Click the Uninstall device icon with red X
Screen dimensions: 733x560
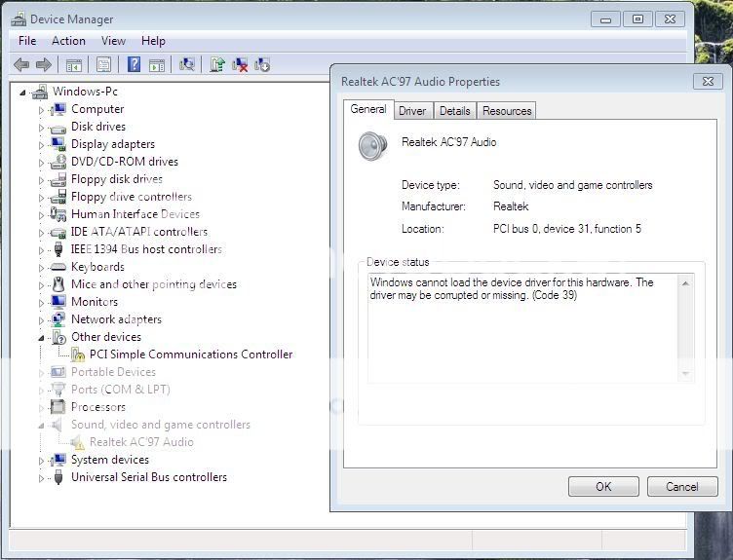point(240,64)
